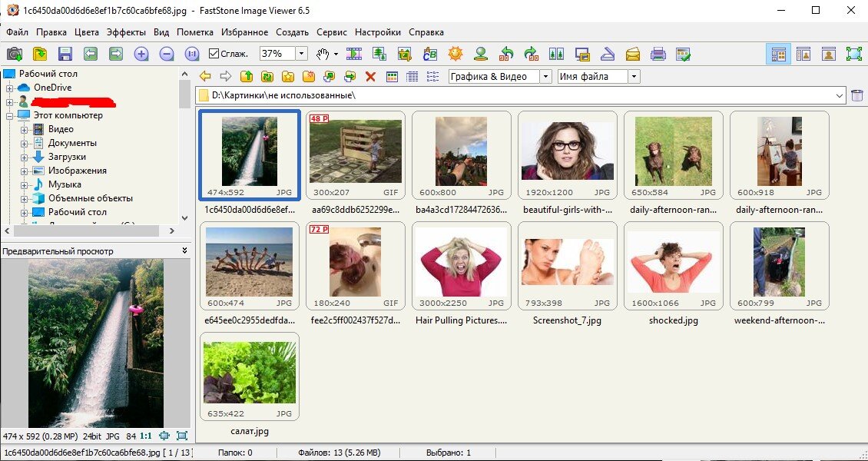
Task: Expand the Загрузки tree node
Action: pyautogui.click(x=24, y=158)
